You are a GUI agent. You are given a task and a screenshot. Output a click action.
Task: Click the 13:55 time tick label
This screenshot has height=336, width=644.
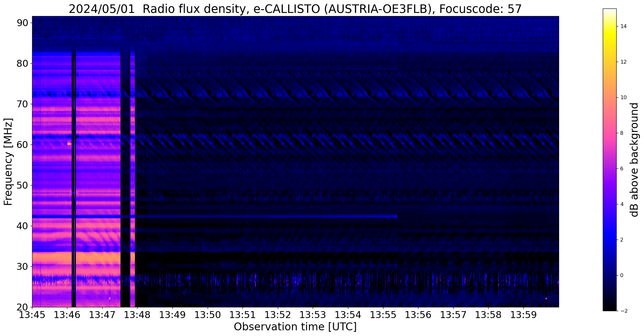point(383,315)
